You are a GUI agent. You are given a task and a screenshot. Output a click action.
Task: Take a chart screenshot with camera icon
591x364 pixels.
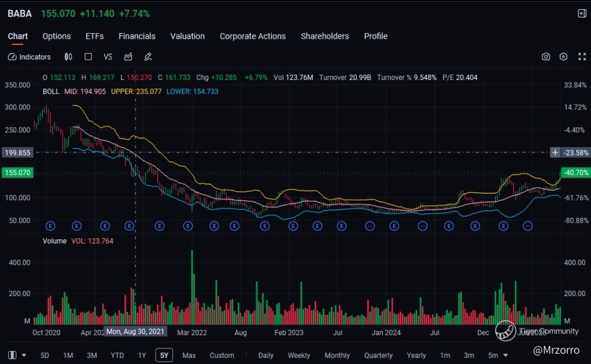546,56
